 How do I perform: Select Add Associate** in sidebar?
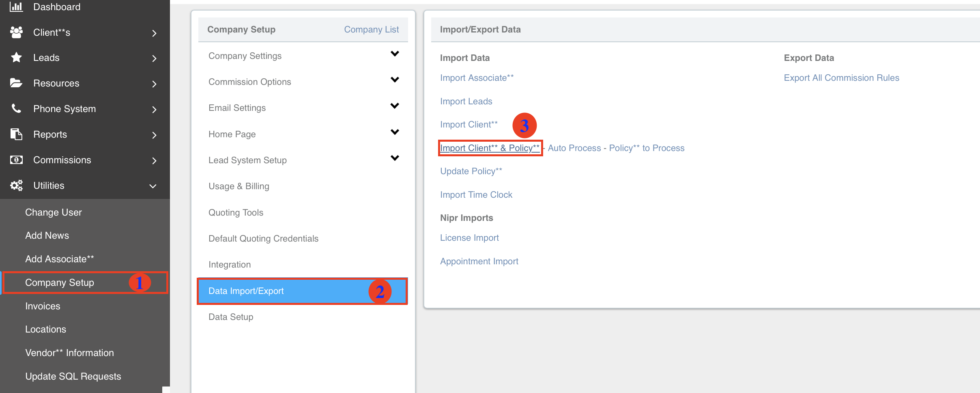tap(60, 259)
